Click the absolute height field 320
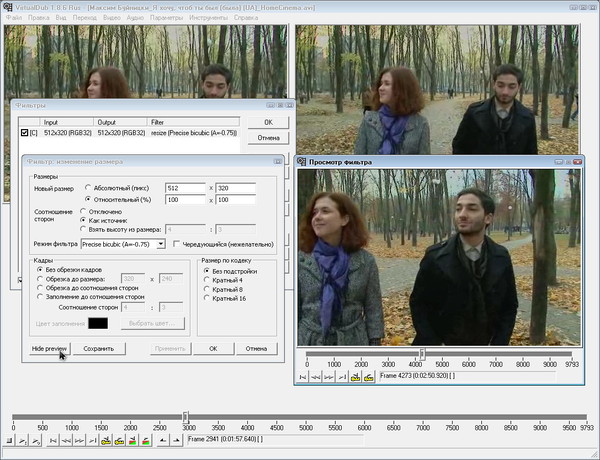This screenshot has height=460, width=600. tap(236, 188)
